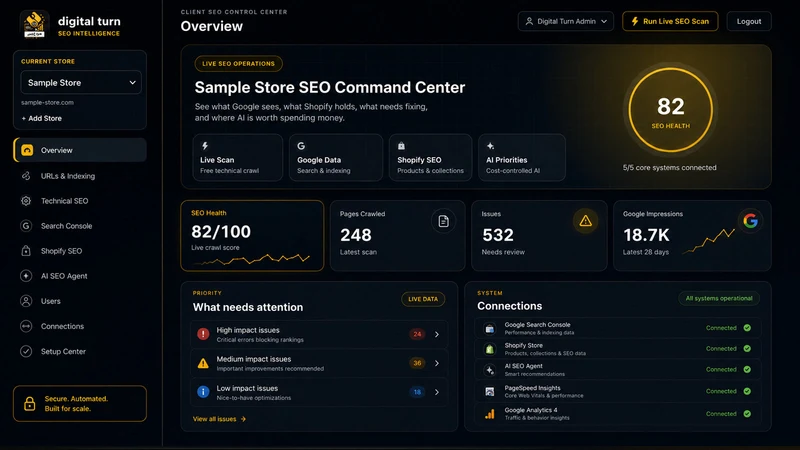
Task: Click the Shopify Store connection icon
Action: (x=489, y=349)
